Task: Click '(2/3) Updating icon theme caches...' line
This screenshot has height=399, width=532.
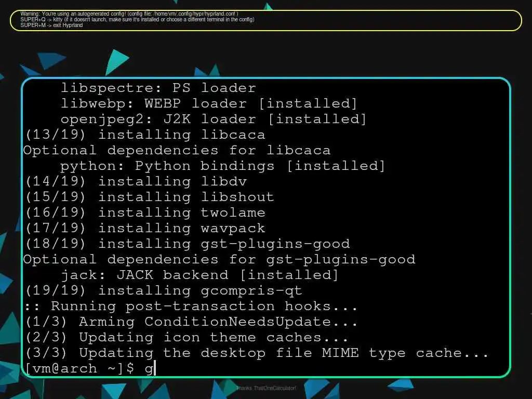Action: [187, 338]
